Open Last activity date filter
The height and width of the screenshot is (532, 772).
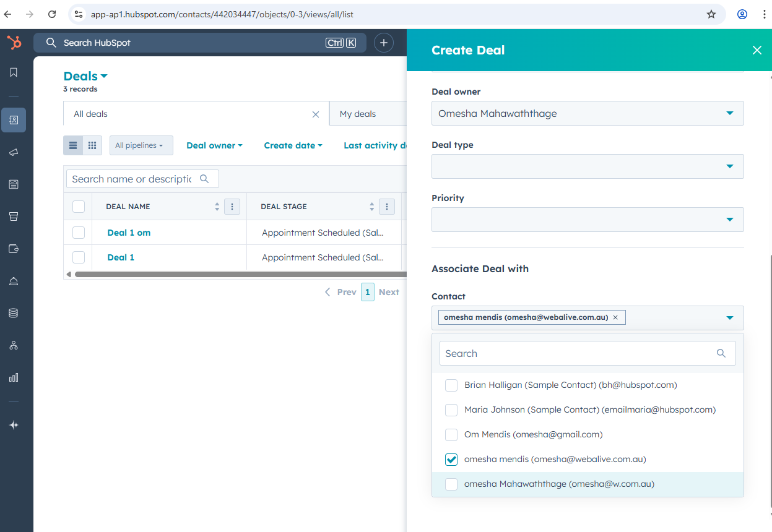click(375, 145)
